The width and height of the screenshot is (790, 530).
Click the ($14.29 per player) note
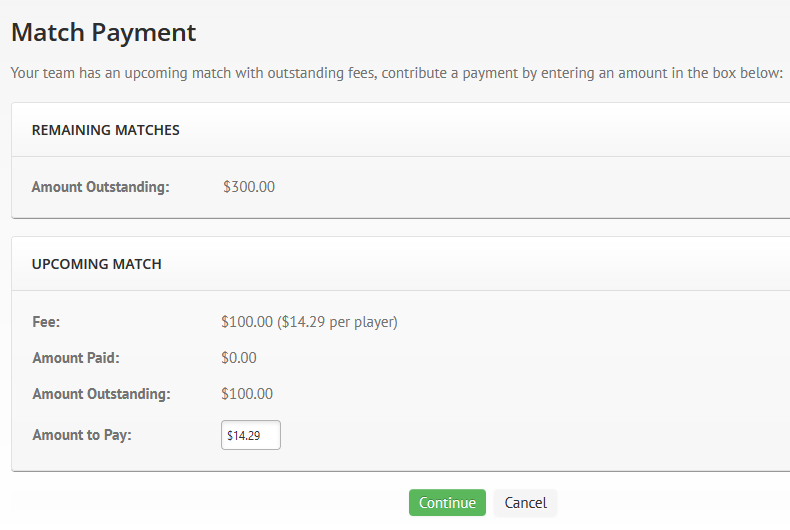point(337,322)
